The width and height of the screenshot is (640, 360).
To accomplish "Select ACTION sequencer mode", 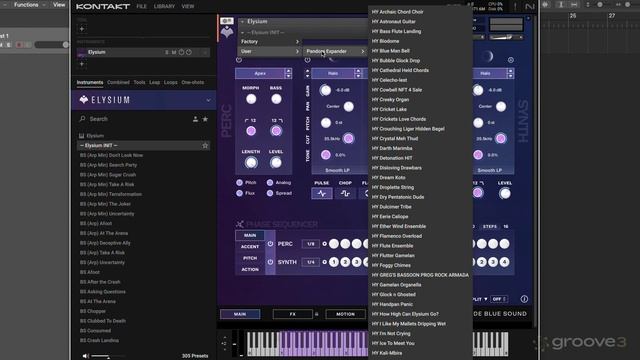I will coord(250,269).
